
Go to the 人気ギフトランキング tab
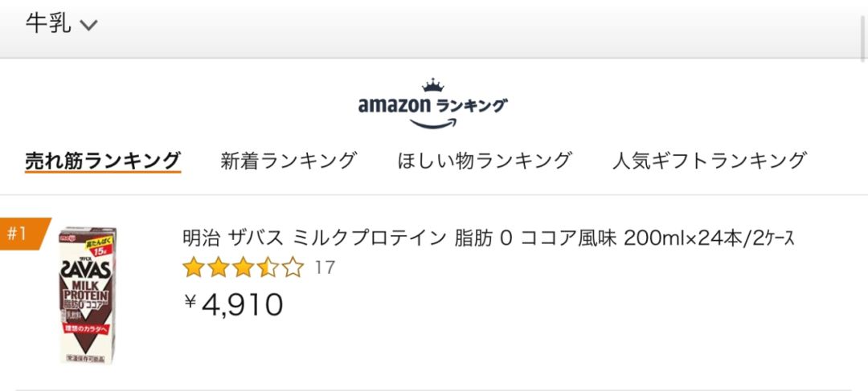[709, 160]
